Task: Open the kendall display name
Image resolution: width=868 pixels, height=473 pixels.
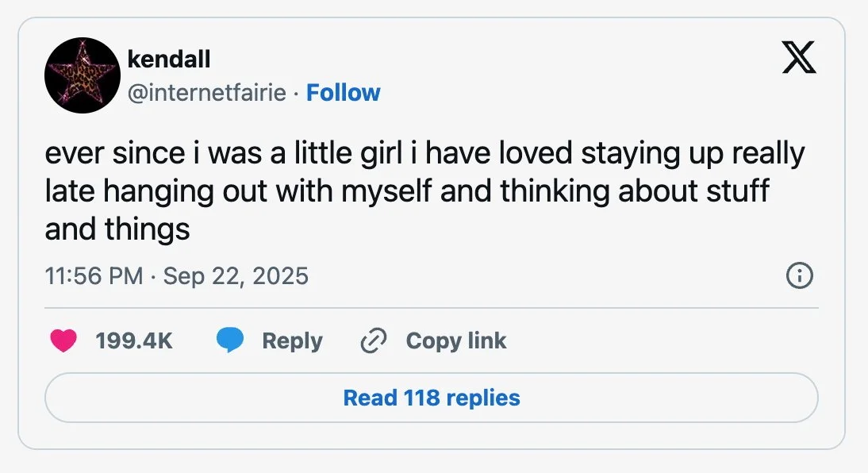Action: (168, 58)
